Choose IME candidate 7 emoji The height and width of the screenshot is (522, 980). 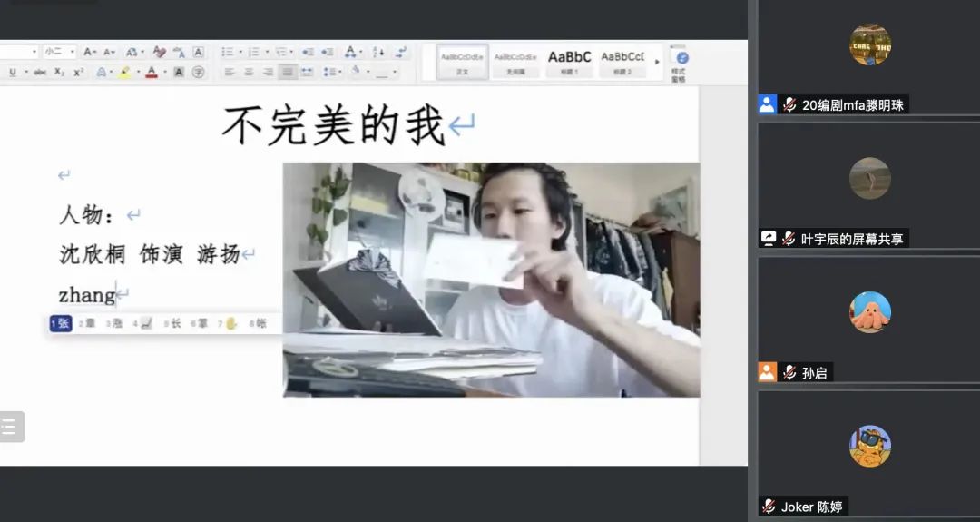coord(228,323)
